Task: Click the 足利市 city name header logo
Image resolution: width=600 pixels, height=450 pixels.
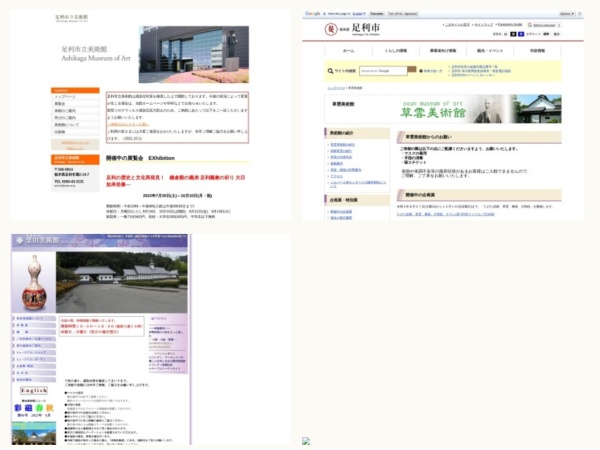Action: click(365, 28)
